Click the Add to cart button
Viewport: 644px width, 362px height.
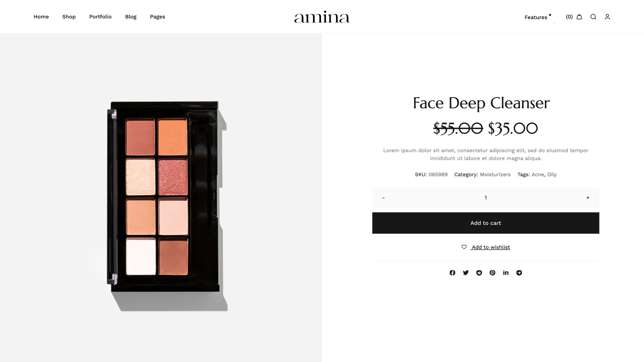[486, 223]
